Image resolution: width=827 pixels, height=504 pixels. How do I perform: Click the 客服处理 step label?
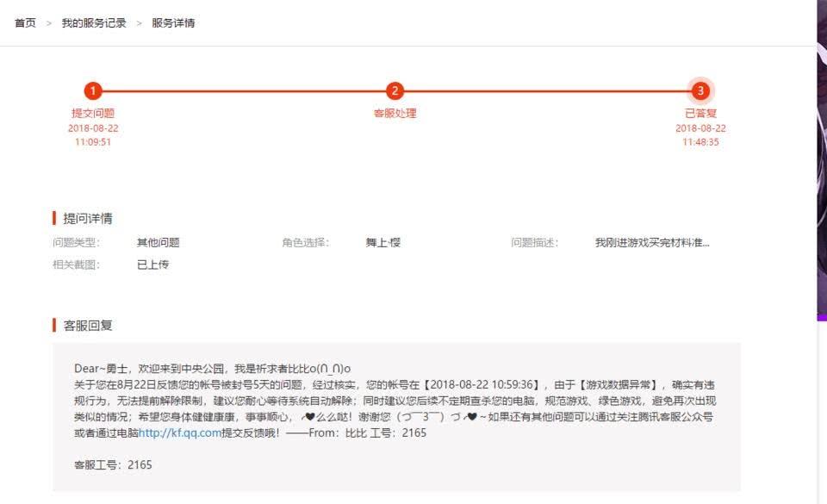pos(395,113)
